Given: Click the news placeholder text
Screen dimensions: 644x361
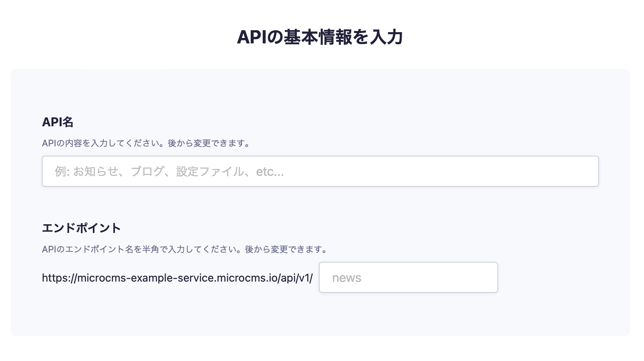Looking at the screenshot, I should point(346,277).
